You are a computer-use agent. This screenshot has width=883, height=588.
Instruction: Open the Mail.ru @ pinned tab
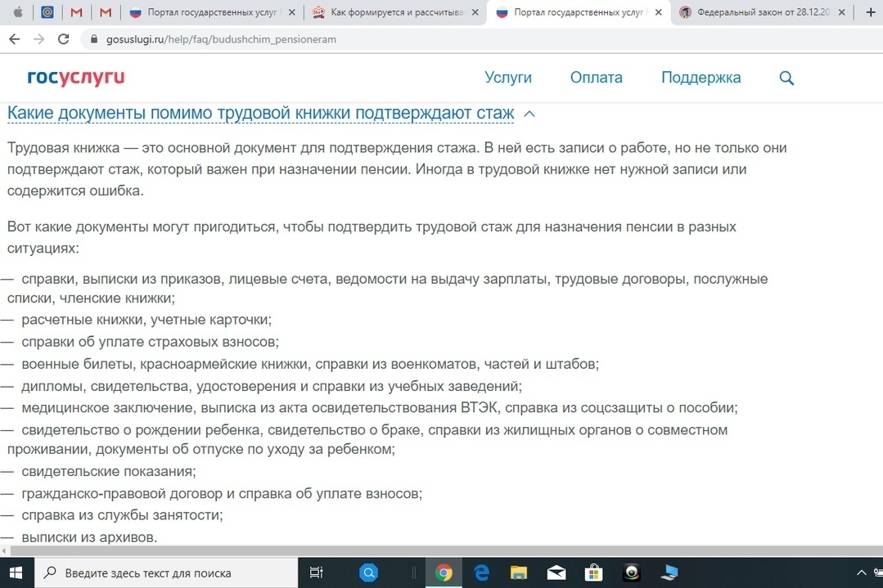tap(47, 11)
